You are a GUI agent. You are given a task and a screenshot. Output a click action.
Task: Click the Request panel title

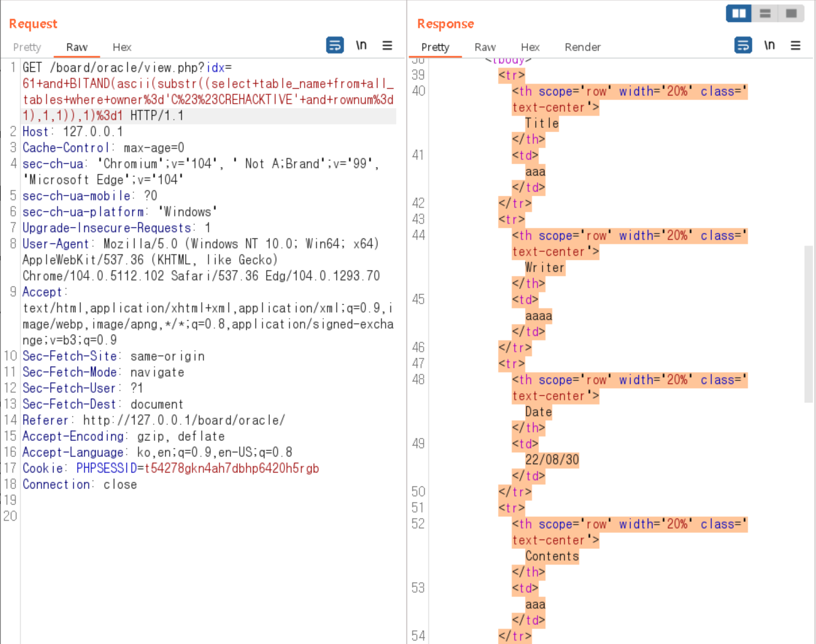coord(33,24)
